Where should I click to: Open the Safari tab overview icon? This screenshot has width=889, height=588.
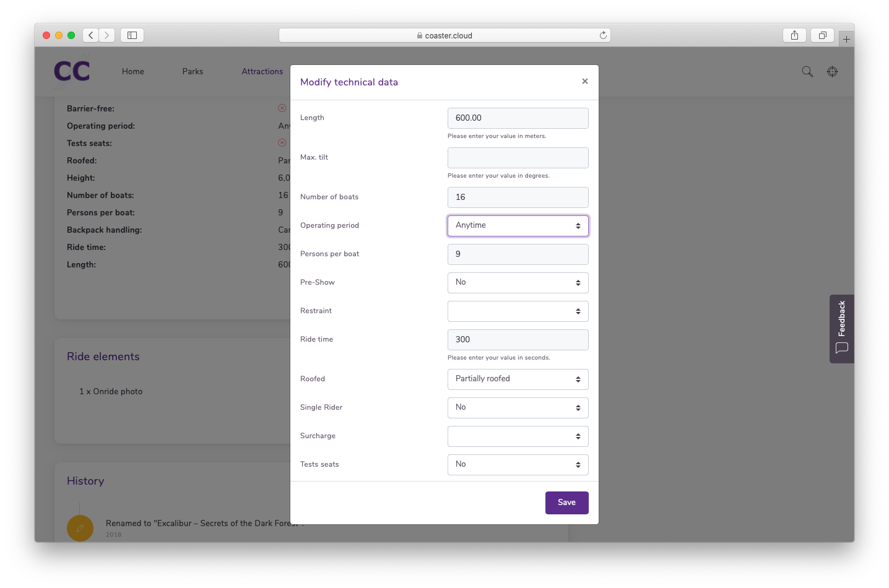pyautogui.click(x=822, y=35)
